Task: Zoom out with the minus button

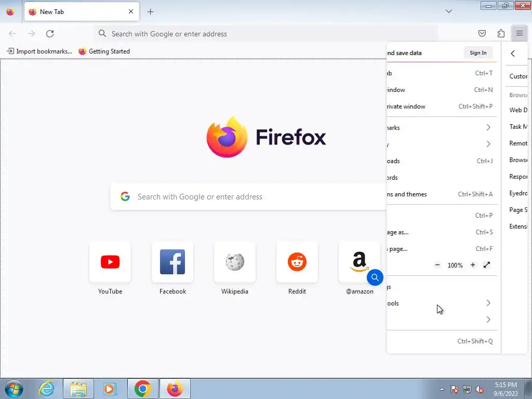Action: point(437,265)
